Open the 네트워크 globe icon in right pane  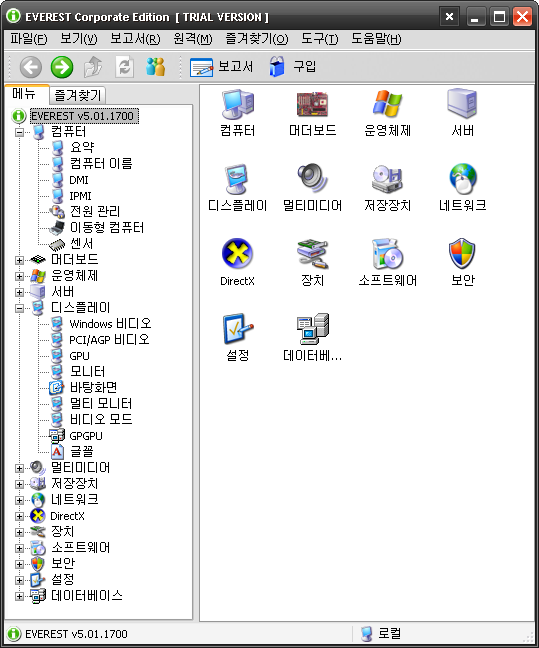[x=463, y=179]
